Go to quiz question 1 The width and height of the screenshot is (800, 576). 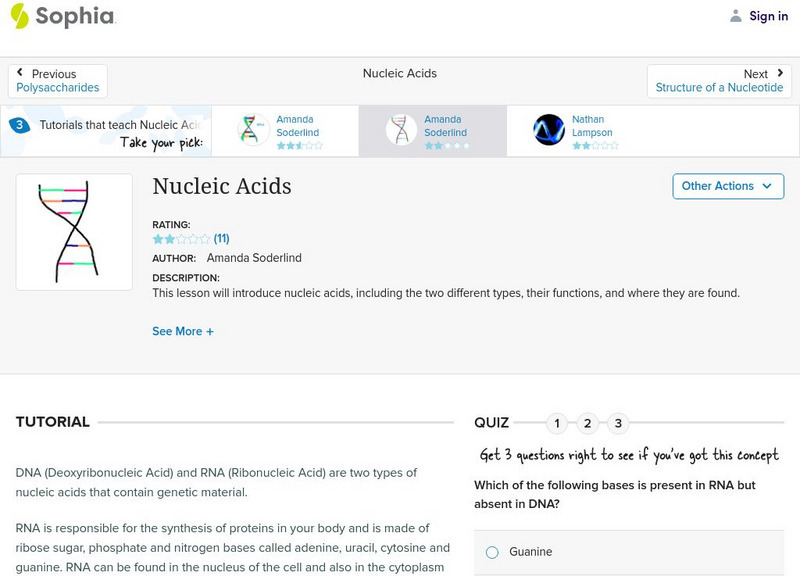tap(556, 423)
